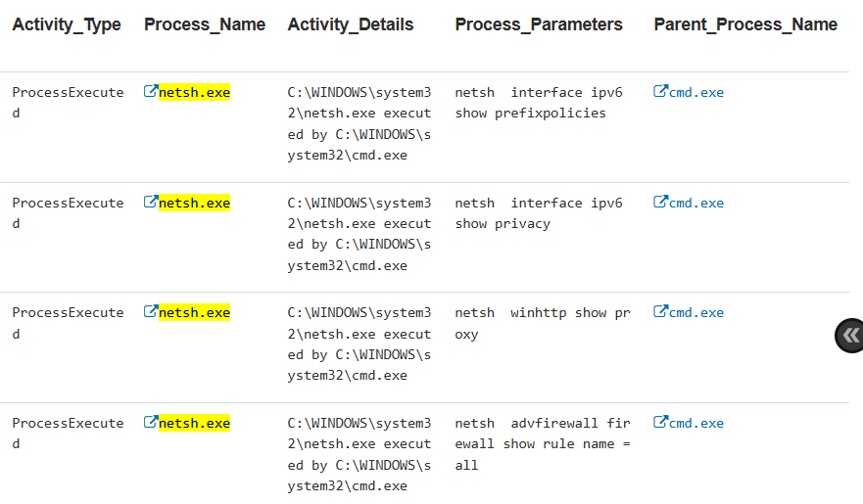Click the Activity_Details column header
Image resolution: width=863 pixels, height=504 pixels.
pos(351,24)
